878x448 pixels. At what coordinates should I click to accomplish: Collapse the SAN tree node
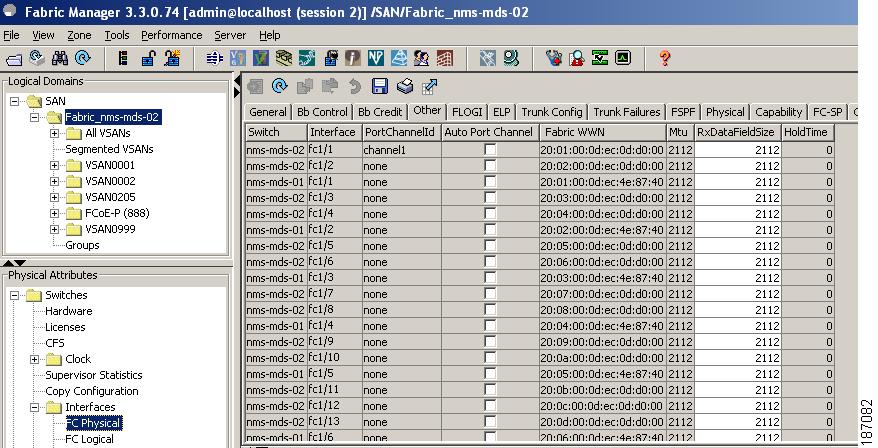(15, 101)
